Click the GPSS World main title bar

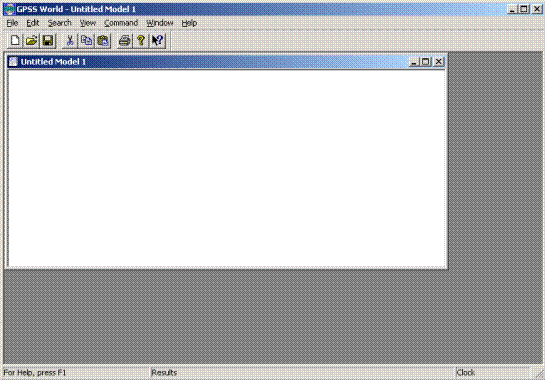tap(272, 9)
